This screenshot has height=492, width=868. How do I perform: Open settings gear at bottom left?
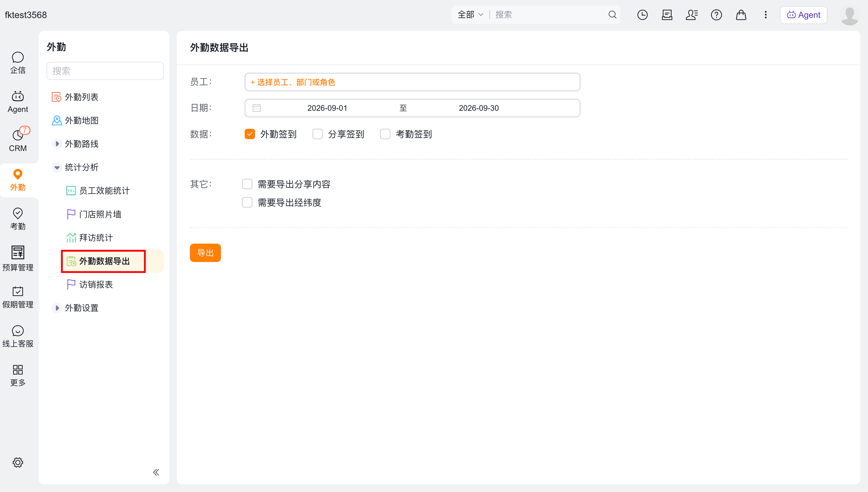[17, 462]
